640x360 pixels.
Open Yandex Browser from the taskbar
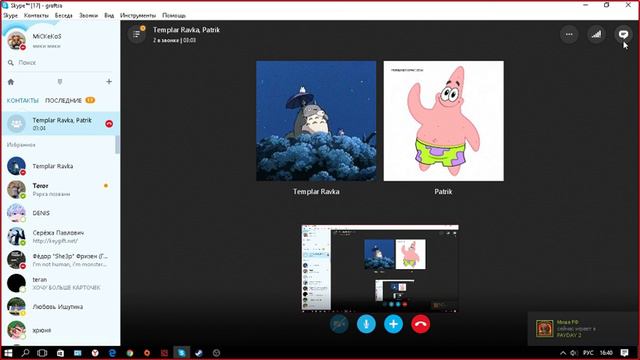pyautogui.click(x=95, y=353)
